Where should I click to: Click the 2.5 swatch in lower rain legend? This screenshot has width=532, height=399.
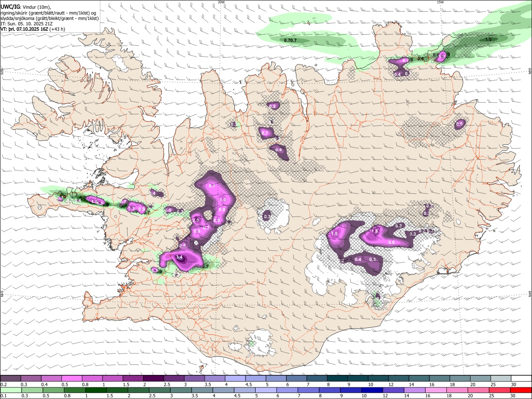tap(159, 390)
